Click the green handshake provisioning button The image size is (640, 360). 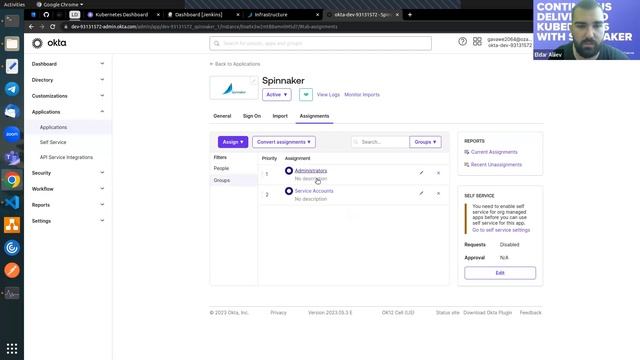306,95
